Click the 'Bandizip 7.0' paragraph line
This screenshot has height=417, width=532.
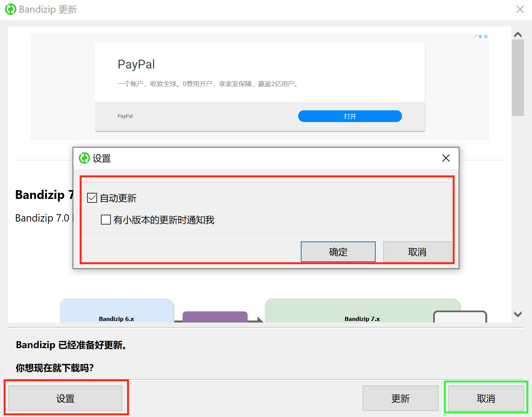[44, 218]
